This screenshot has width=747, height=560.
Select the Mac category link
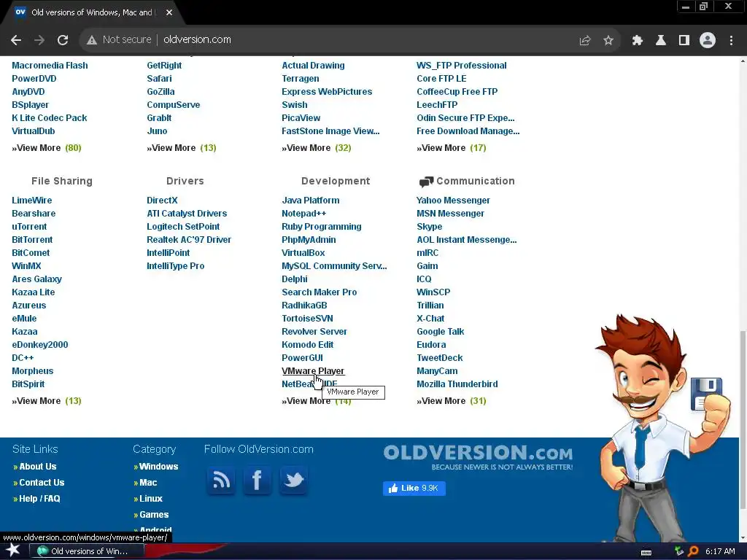pos(148,483)
